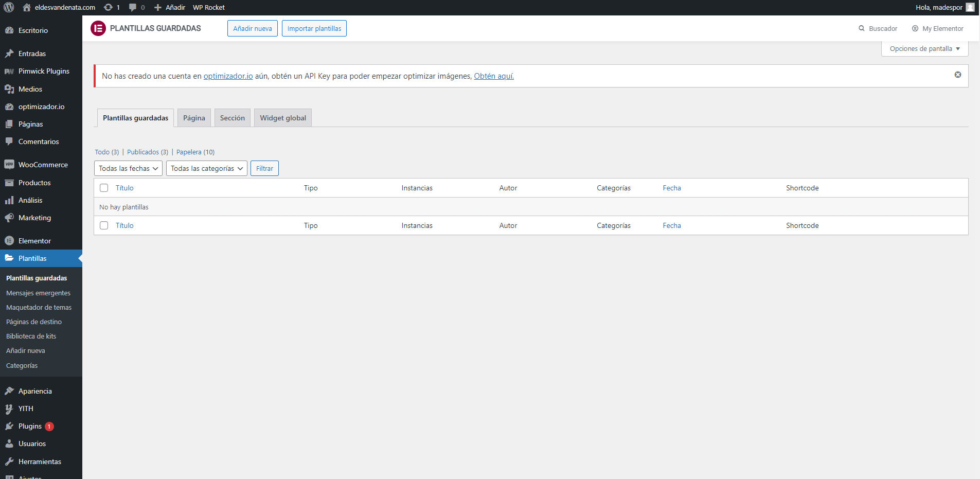The width and height of the screenshot is (980, 479).
Task: Open Biblioteca de kits submenu item
Action: point(31,336)
